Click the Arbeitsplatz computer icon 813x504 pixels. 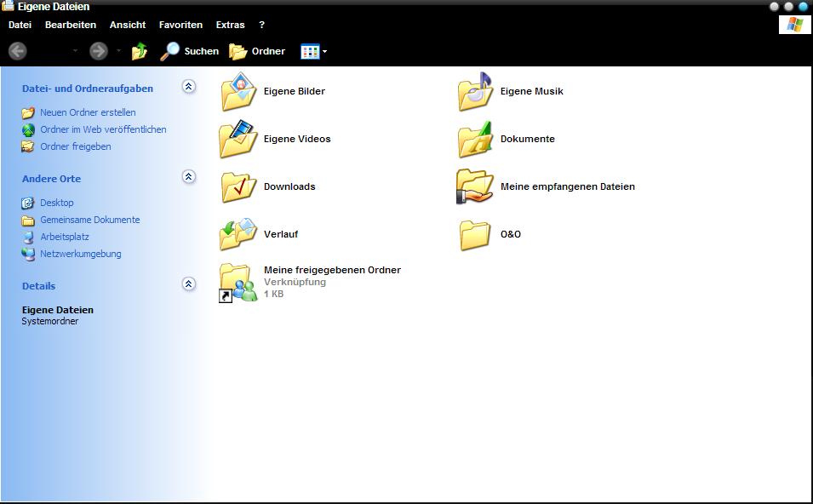[28, 238]
